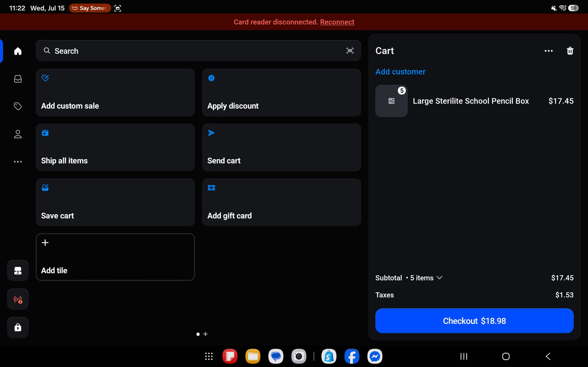Expand the Subtotal 5 items chevron
This screenshot has height=367, width=588.
[x=439, y=278]
